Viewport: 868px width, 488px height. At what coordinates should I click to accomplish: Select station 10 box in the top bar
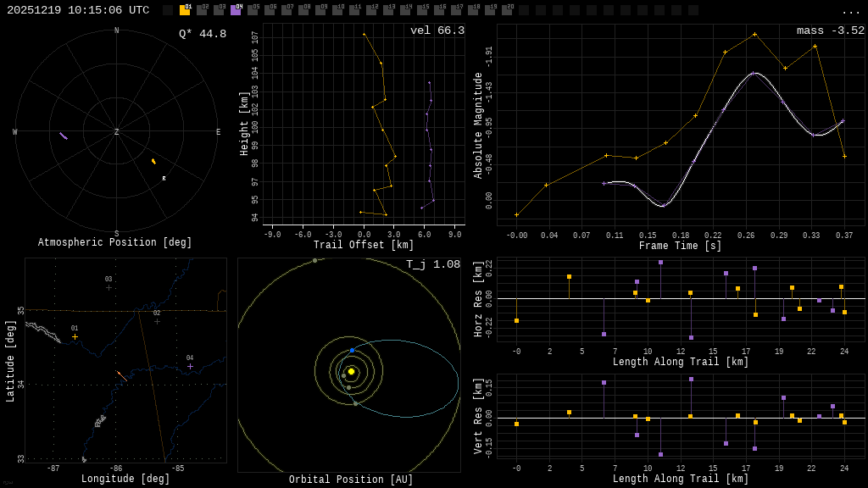337,10
